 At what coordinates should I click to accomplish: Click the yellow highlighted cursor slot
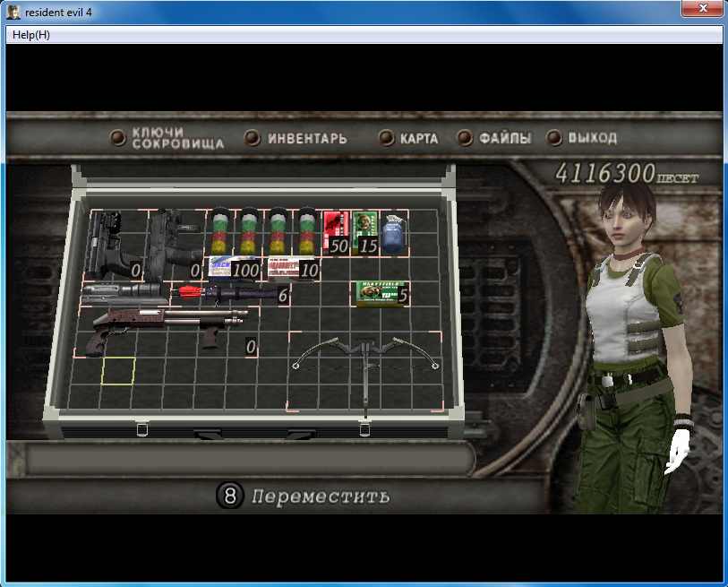pos(118,371)
